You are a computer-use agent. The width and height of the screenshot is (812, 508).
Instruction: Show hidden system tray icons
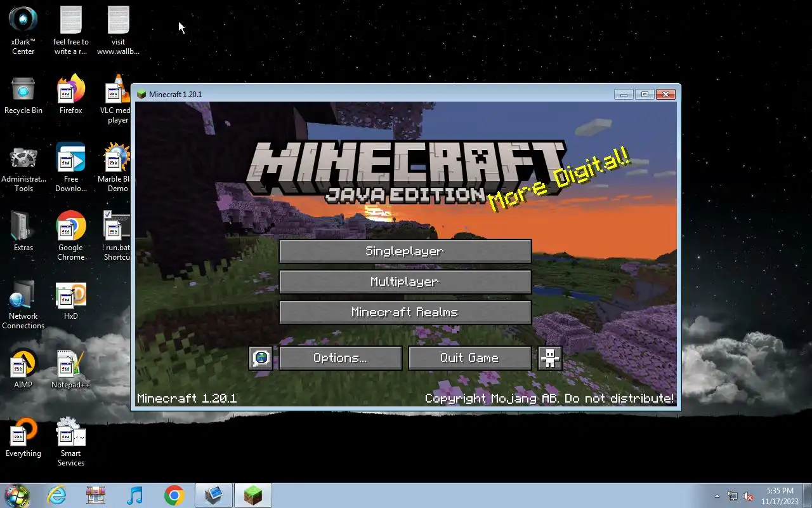point(717,496)
